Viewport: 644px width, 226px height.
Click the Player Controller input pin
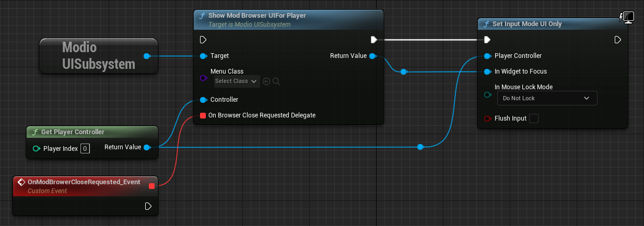point(487,56)
